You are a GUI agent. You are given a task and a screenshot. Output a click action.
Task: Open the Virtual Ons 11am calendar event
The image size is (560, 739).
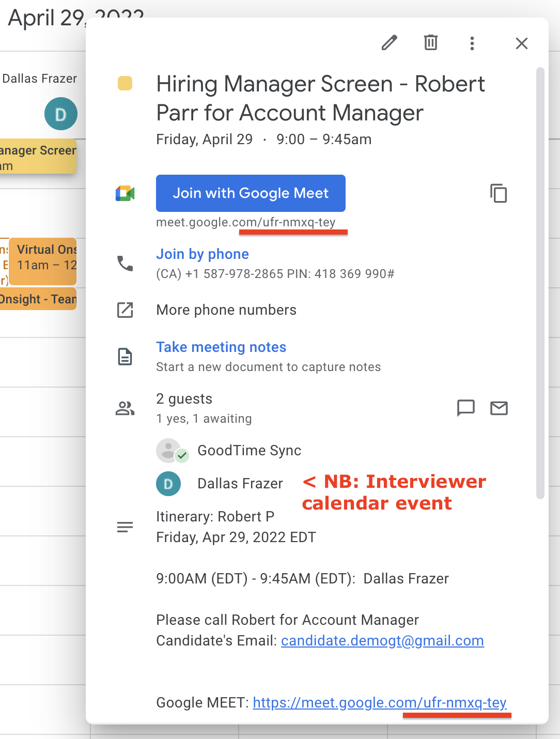(43, 261)
